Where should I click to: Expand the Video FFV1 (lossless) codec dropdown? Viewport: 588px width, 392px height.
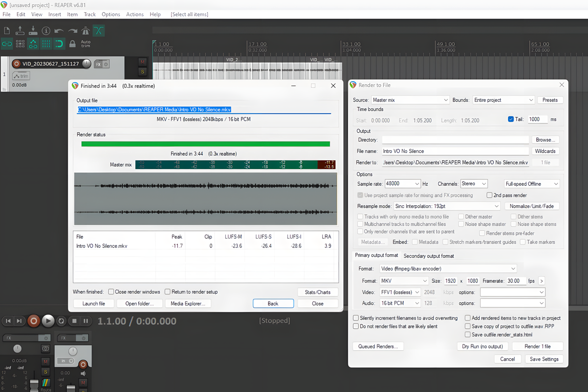coord(400,292)
